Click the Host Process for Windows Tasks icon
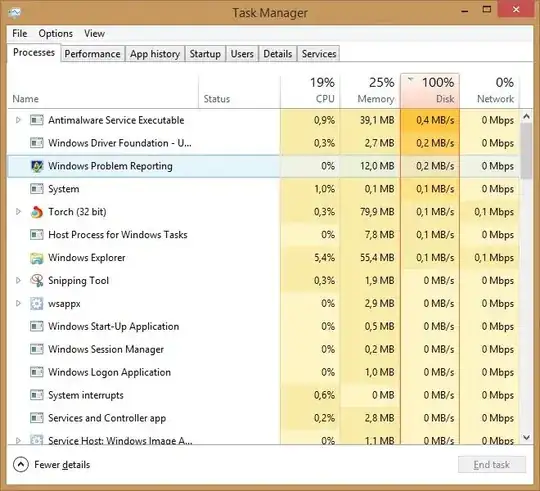Viewport: 540px width, 491px height. [37, 234]
